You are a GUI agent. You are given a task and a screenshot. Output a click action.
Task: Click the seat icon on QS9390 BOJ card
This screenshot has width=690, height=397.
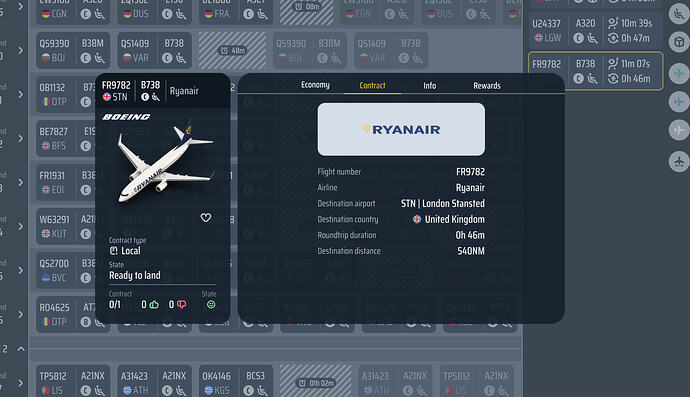tap(100, 58)
